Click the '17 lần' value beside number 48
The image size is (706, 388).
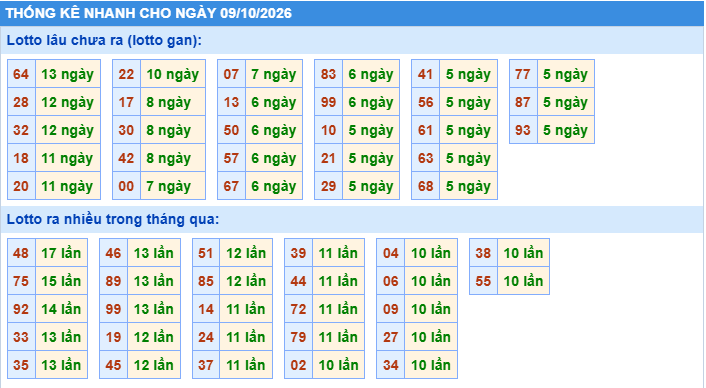pos(61,253)
